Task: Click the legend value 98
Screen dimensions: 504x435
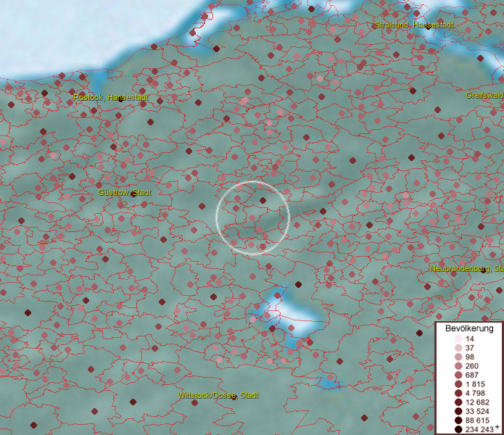Action: click(470, 357)
